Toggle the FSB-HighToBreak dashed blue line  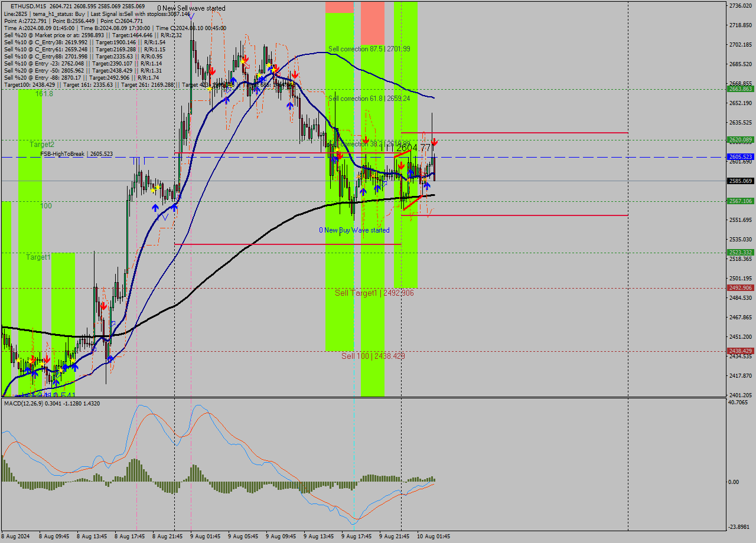pyautogui.click(x=248, y=156)
